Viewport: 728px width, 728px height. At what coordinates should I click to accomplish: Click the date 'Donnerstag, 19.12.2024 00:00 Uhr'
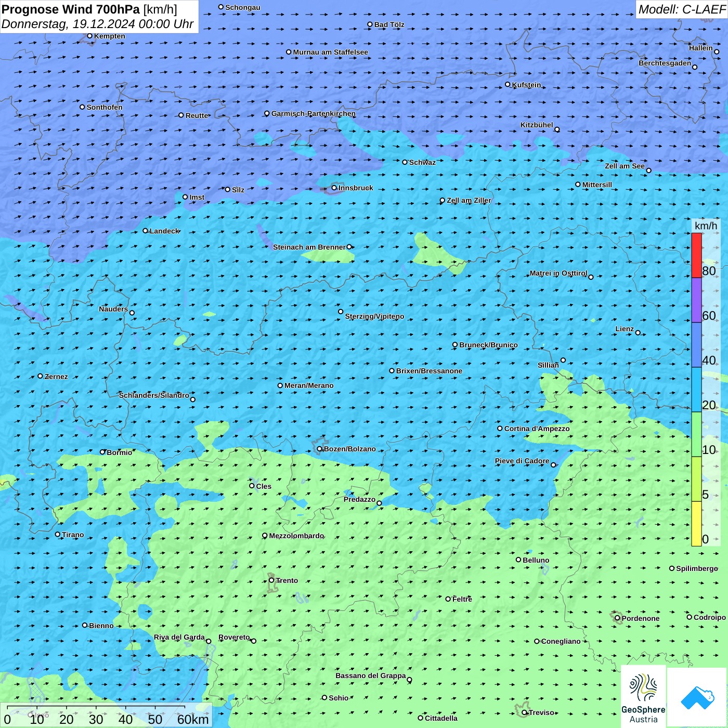[97, 24]
